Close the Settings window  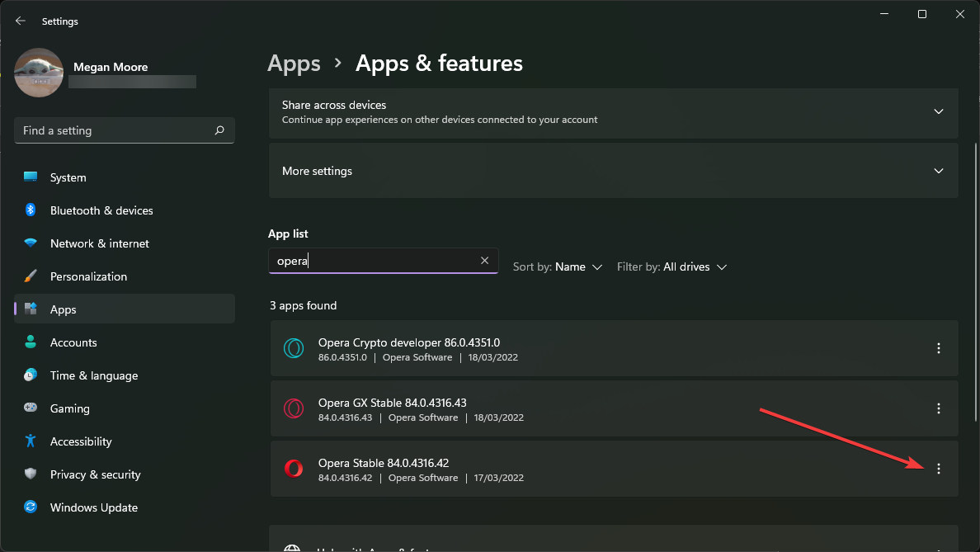pyautogui.click(x=960, y=14)
